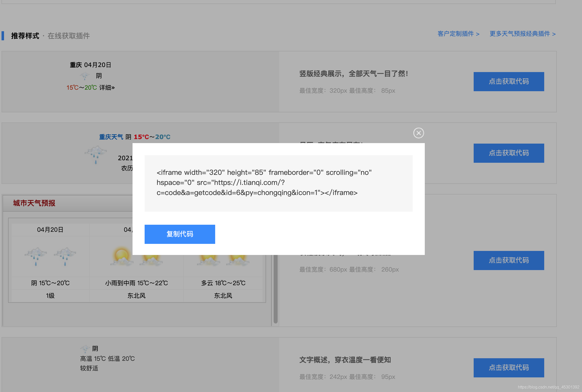Click 文字概述，穿衣温度一看便知 description
Screen dimensions: 582x392
coord(345,360)
